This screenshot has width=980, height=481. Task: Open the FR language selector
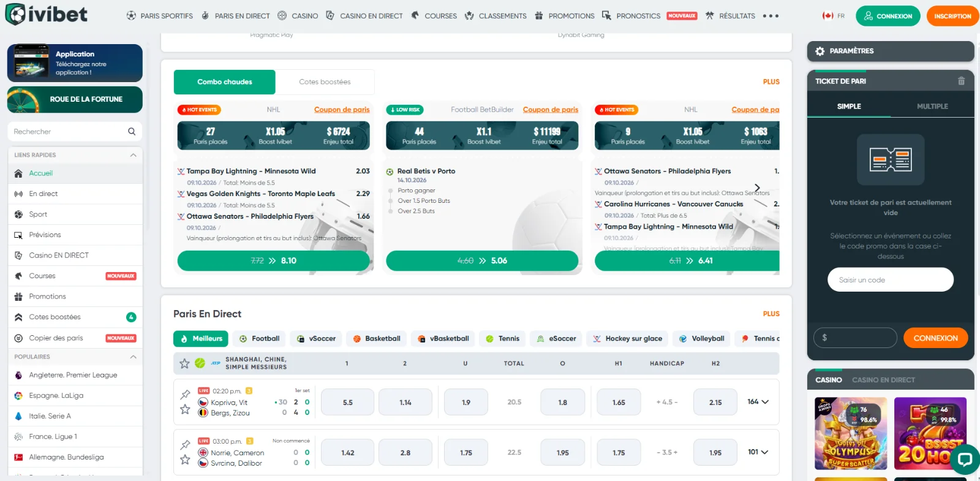(833, 16)
